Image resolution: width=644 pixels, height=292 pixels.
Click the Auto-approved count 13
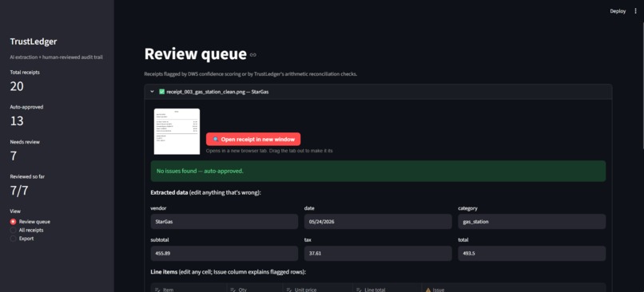point(17,121)
